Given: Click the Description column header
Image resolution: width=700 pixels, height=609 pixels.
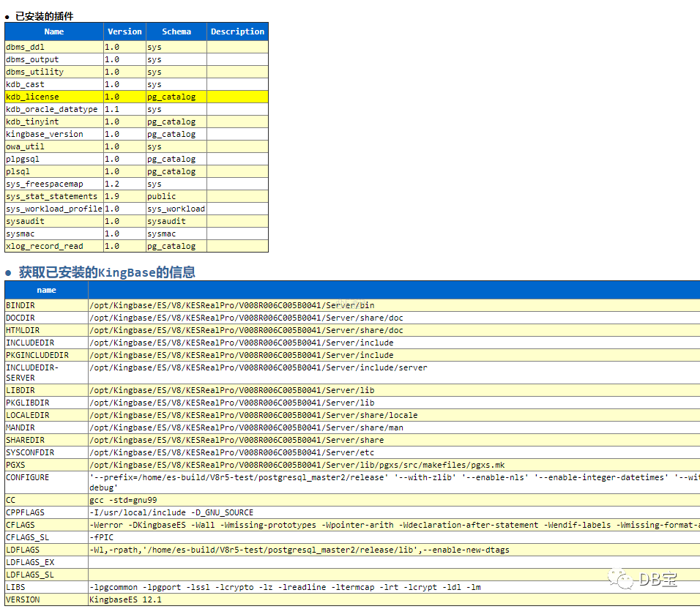Looking at the screenshot, I should pyautogui.click(x=237, y=31).
